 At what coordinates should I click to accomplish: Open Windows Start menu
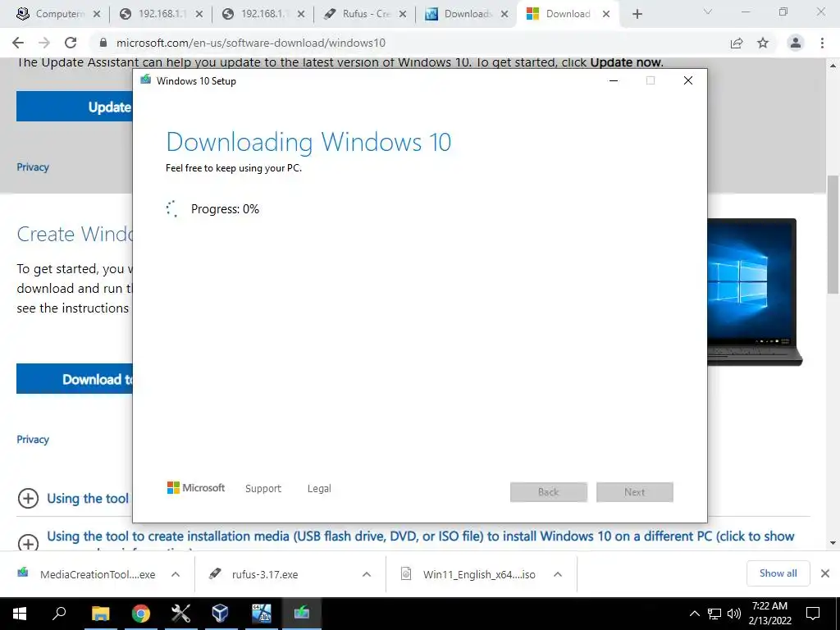[20, 614]
